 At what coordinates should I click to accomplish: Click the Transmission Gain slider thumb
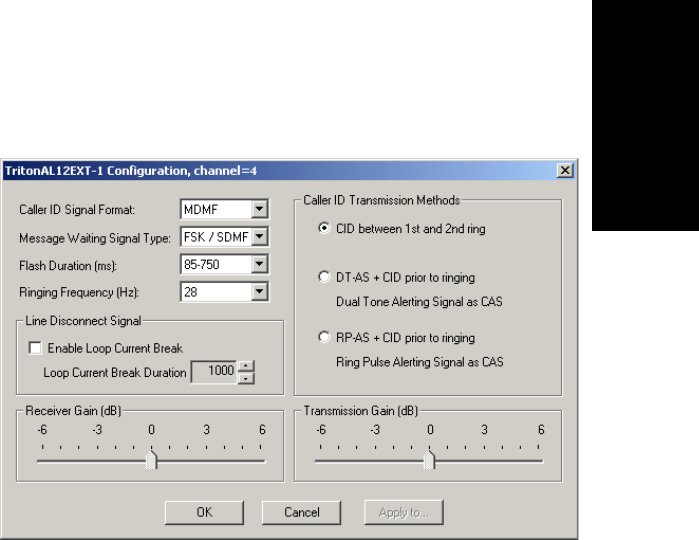click(x=429, y=460)
